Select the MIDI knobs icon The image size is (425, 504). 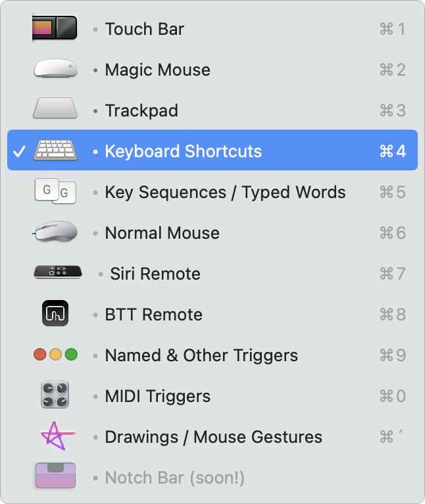pyautogui.click(x=55, y=395)
